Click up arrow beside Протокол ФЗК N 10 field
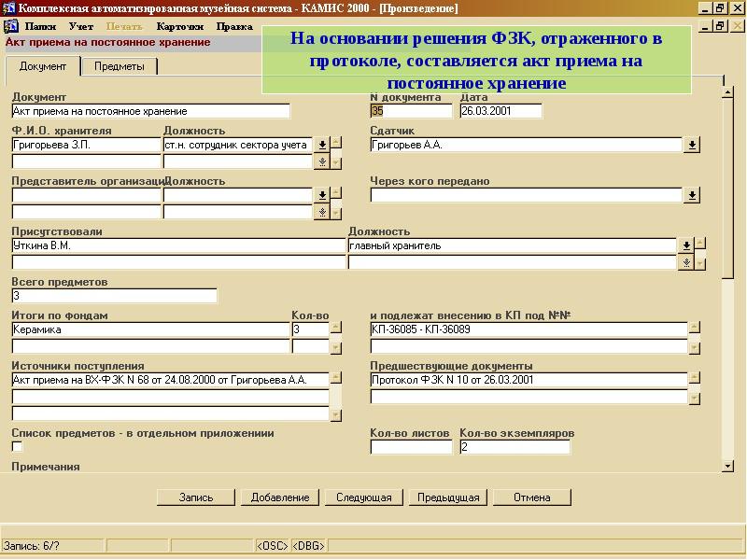 (x=694, y=380)
